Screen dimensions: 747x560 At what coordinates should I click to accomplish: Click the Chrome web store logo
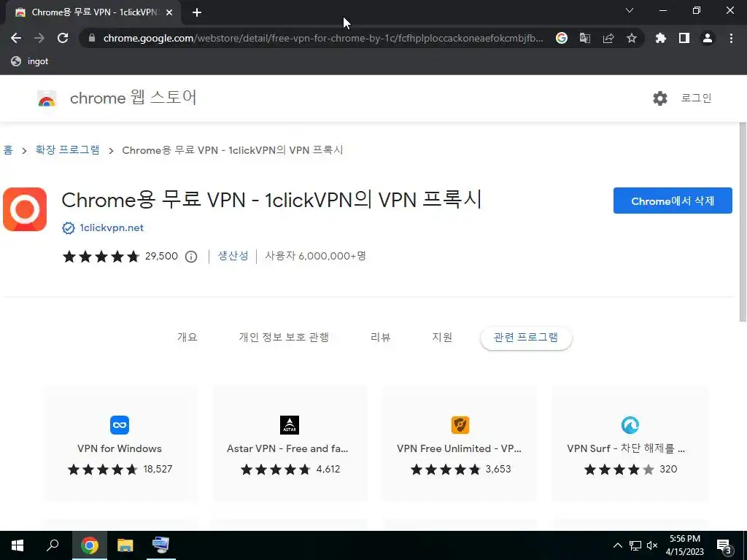click(47, 98)
